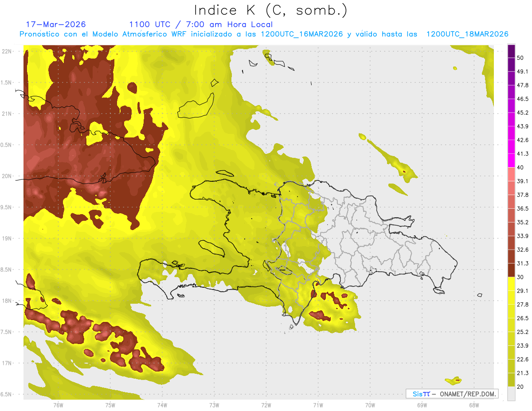The width and height of the screenshot is (532, 411).
Task: Click the "36.5" color scale value
Action: [x=523, y=208]
